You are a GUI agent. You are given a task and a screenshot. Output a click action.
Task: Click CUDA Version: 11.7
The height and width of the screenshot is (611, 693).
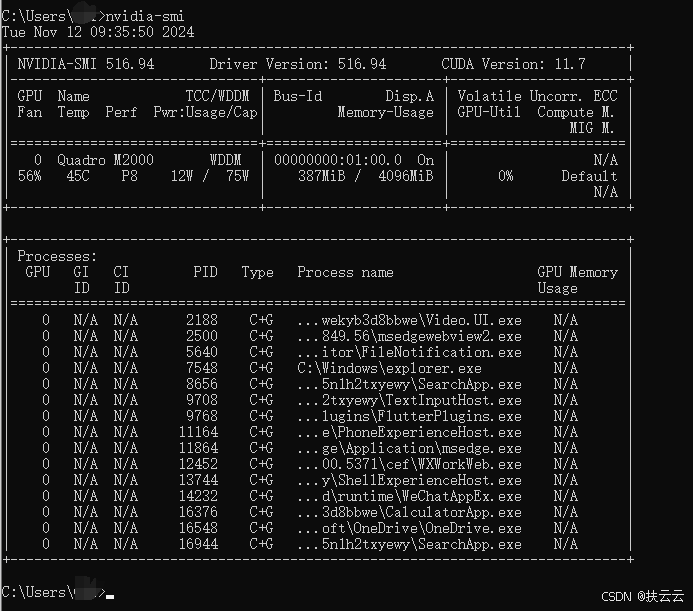click(x=513, y=64)
